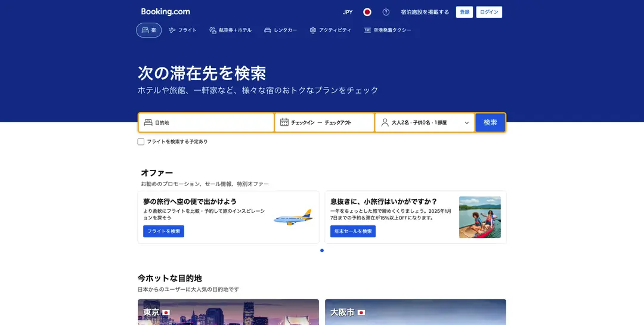This screenshot has width=644, height=325.
Task: Click the 年末セールを検索 button
Action: (x=353, y=231)
